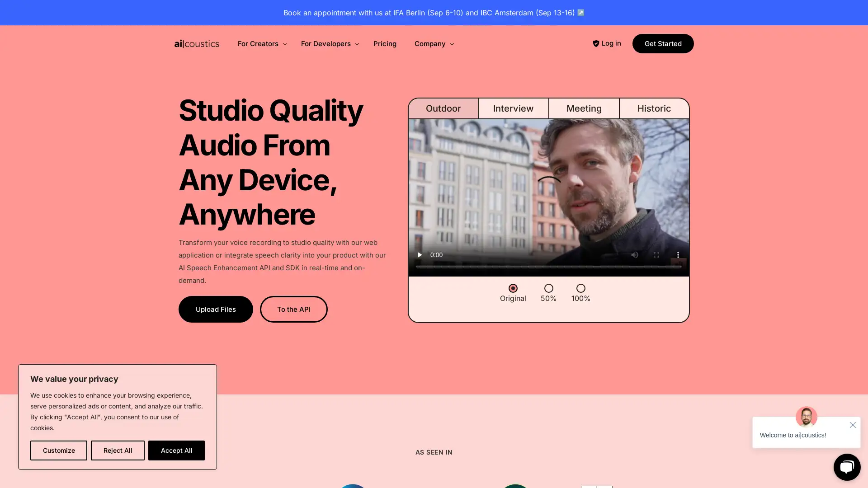This screenshot has width=868, height=488.
Task: Switch to the Interview tab
Action: click(513, 108)
